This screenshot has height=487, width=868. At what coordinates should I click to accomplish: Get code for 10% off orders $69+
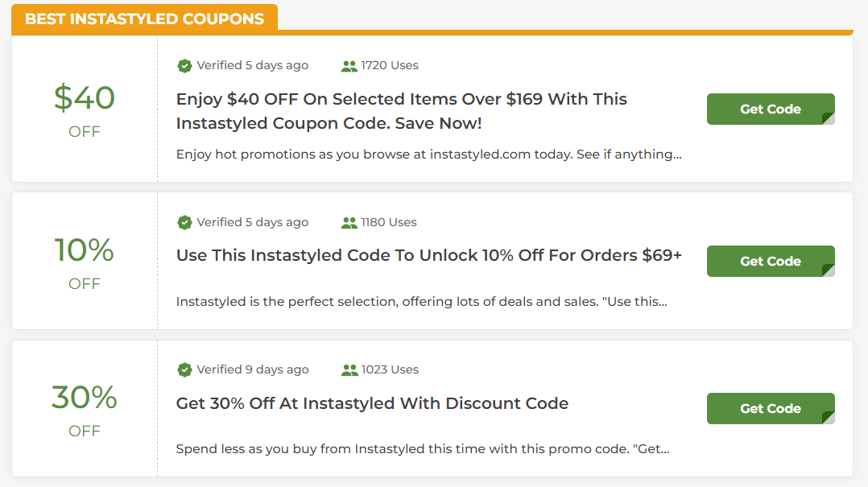click(x=771, y=261)
